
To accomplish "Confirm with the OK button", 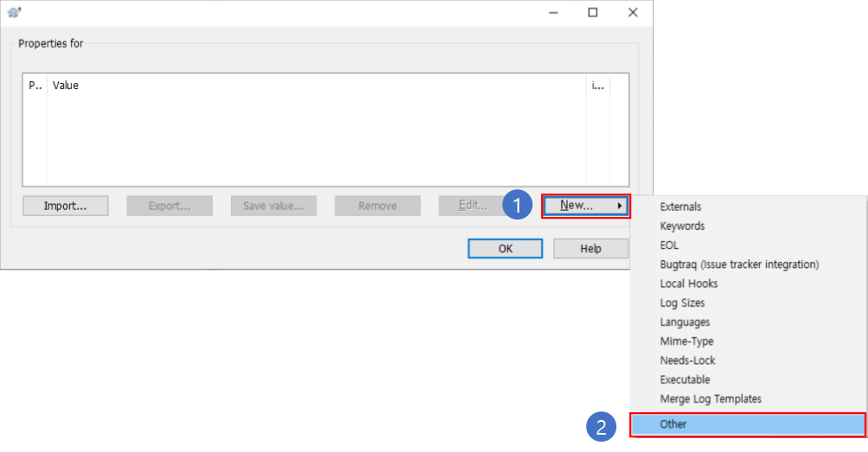I will coord(505,249).
